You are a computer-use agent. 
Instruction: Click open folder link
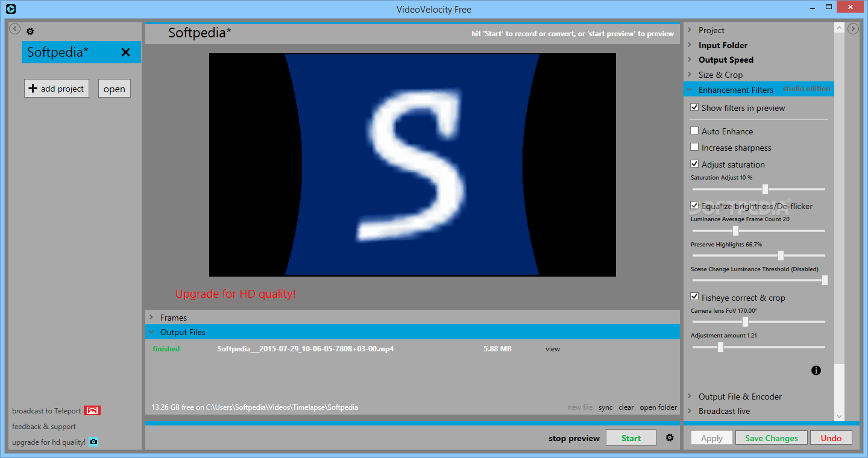[x=658, y=407]
